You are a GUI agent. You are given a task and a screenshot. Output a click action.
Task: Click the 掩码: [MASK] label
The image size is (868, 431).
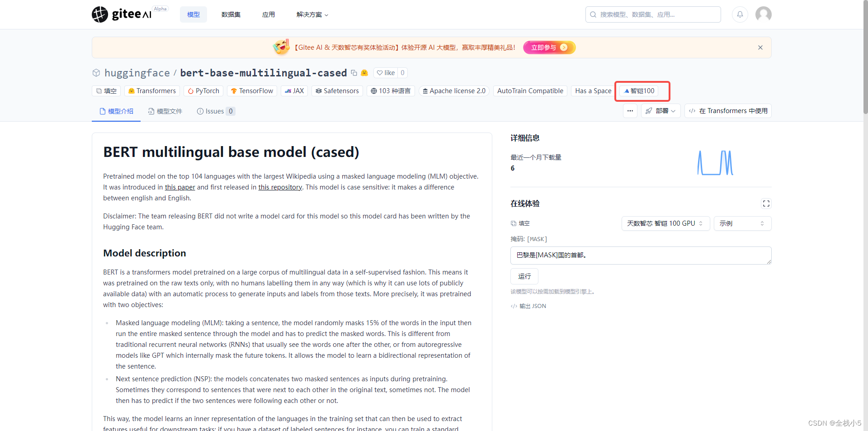528,239
